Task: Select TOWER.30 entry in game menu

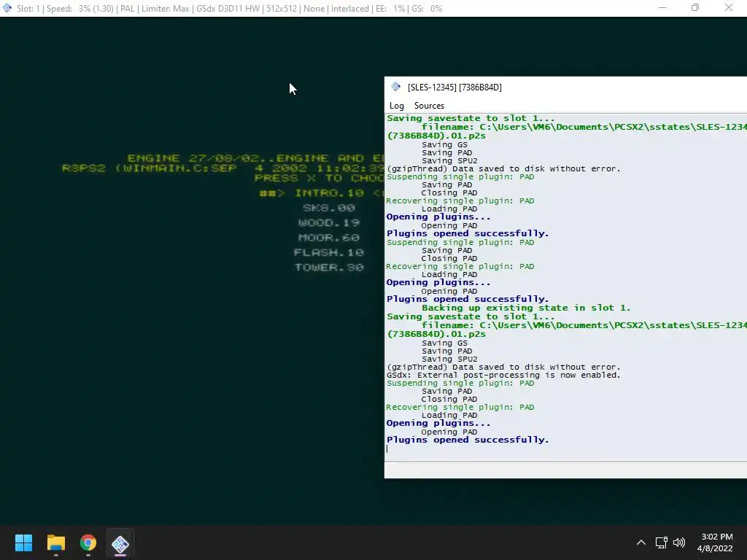Action: [329, 267]
